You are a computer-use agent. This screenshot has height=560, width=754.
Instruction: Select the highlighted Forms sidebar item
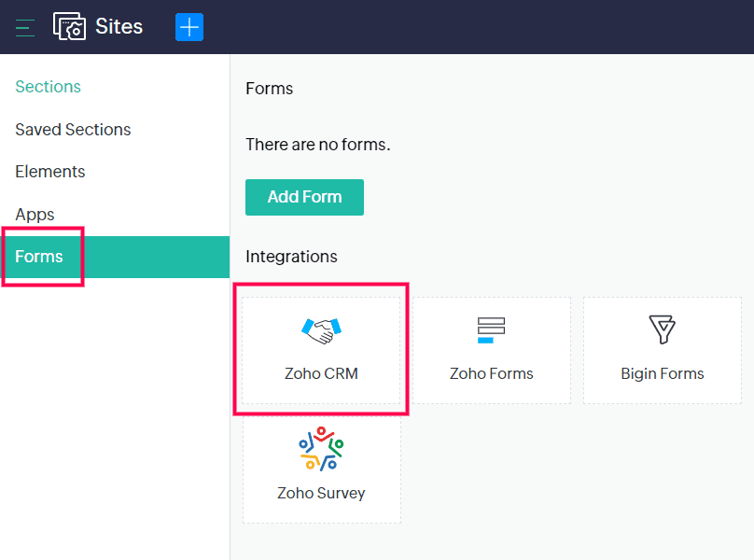coord(39,257)
